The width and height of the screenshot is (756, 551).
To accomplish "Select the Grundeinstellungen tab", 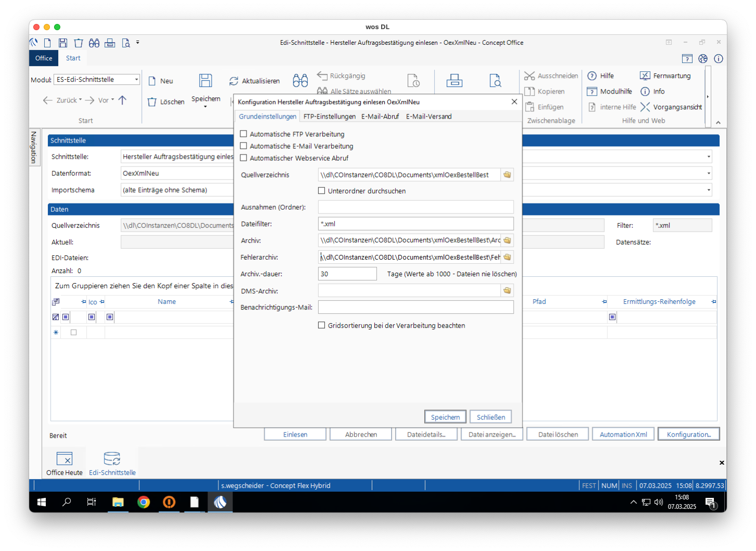I will tap(267, 117).
